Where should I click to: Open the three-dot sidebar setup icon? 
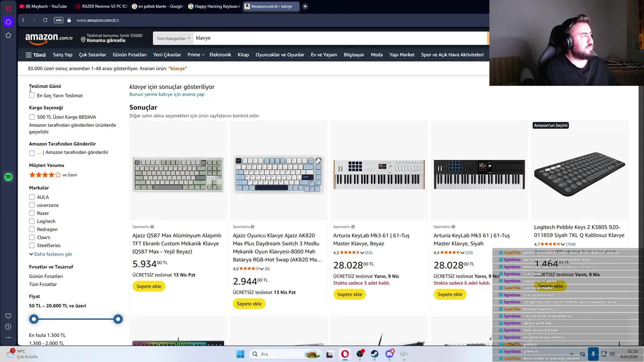coord(8,337)
